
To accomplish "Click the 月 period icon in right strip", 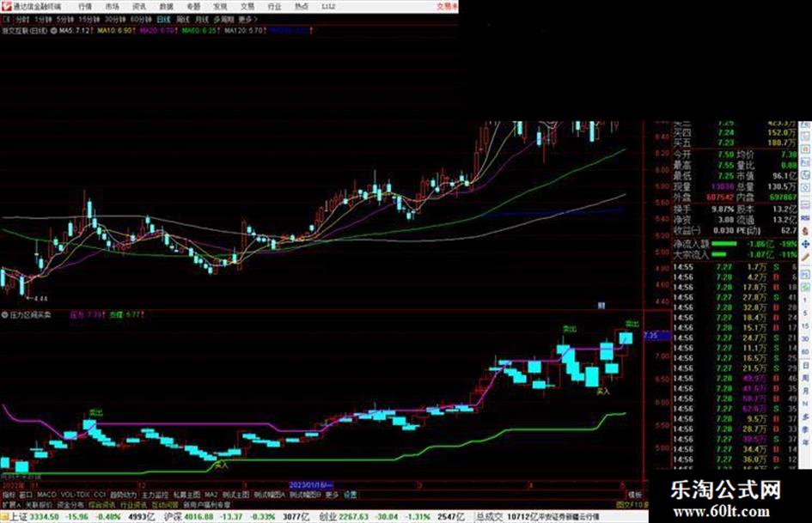I will [x=805, y=391].
